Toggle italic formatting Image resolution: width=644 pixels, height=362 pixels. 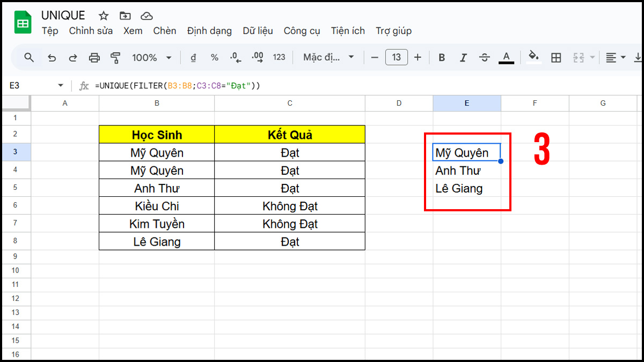[x=463, y=57]
